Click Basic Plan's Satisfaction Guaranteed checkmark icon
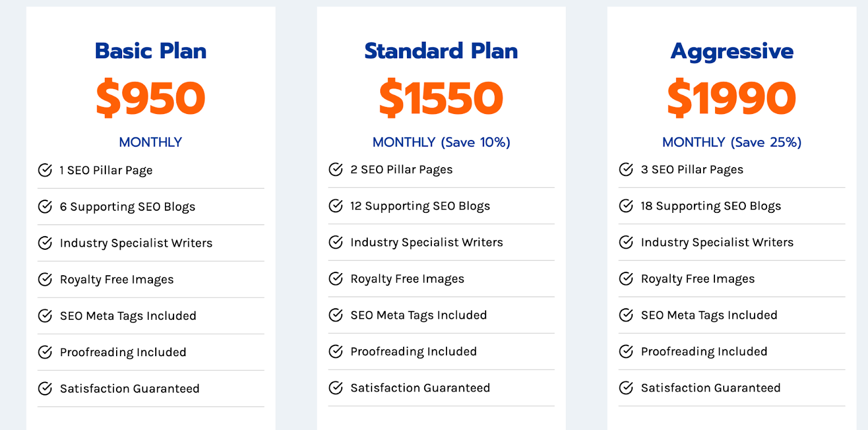Image resolution: width=868 pixels, height=430 pixels. coord(45,388)
